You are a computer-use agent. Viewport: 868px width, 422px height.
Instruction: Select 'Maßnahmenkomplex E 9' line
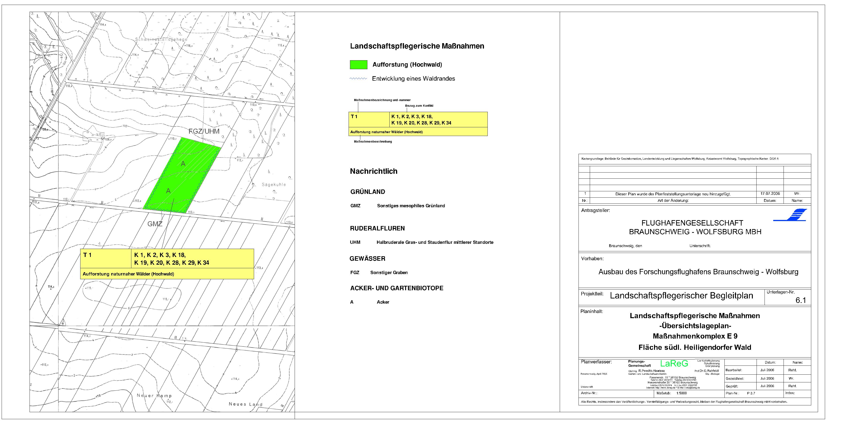[695, 336]
